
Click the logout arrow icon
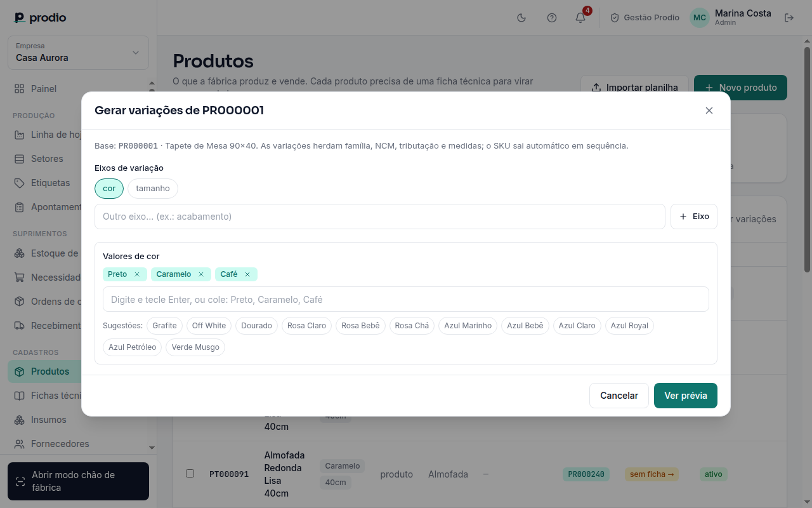789,18
